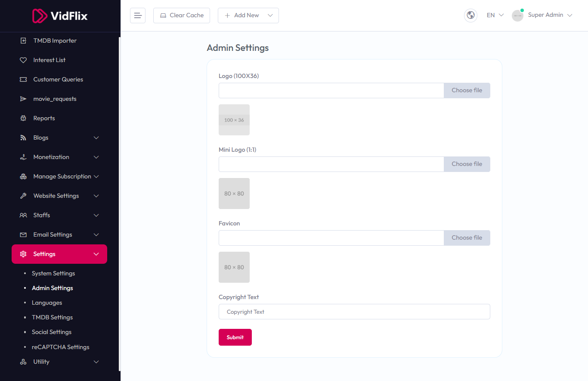Click the Copyright Text input field
The height and width of the screenshot is (381, 588).
[354, 312]
